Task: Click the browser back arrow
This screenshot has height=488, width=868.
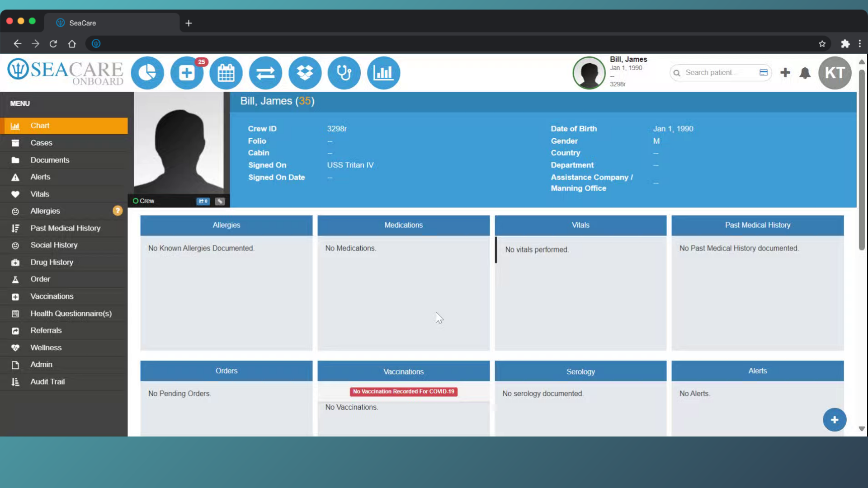Action: point(17,44)
